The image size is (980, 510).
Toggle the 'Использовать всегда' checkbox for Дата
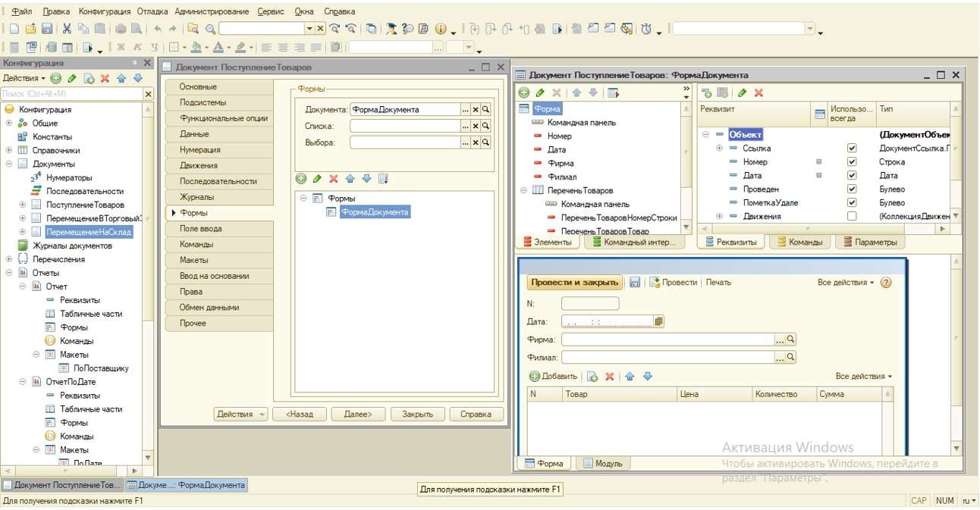pos(852,176)
